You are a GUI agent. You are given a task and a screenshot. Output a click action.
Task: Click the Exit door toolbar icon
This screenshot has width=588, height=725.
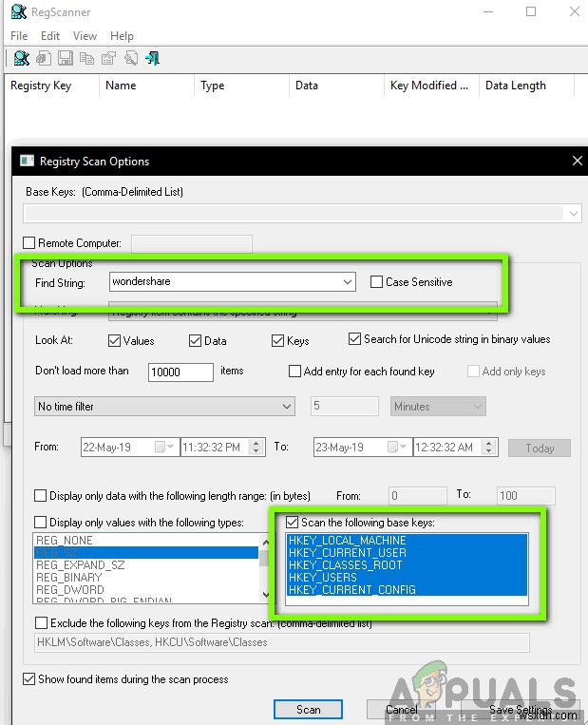pos(153,58)
